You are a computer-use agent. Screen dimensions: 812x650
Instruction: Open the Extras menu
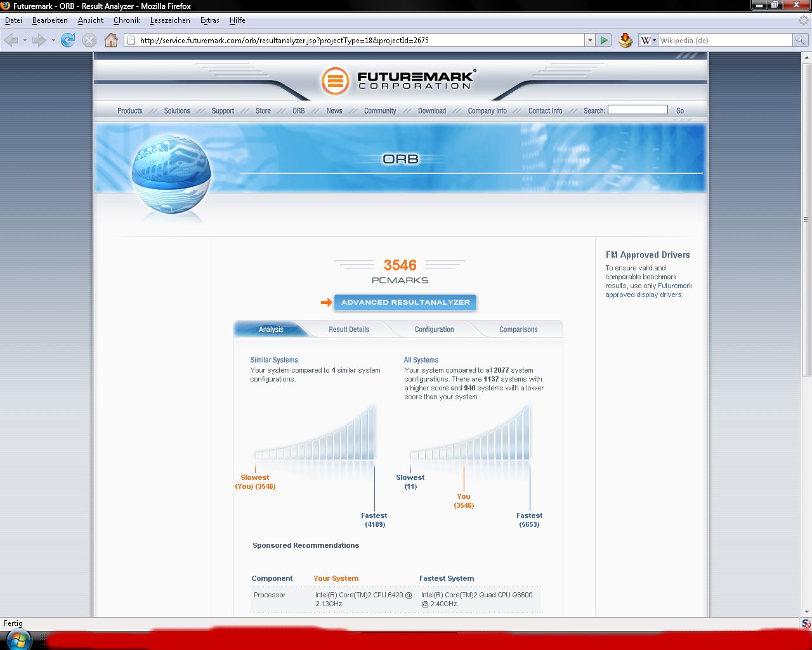click(209, 20)
